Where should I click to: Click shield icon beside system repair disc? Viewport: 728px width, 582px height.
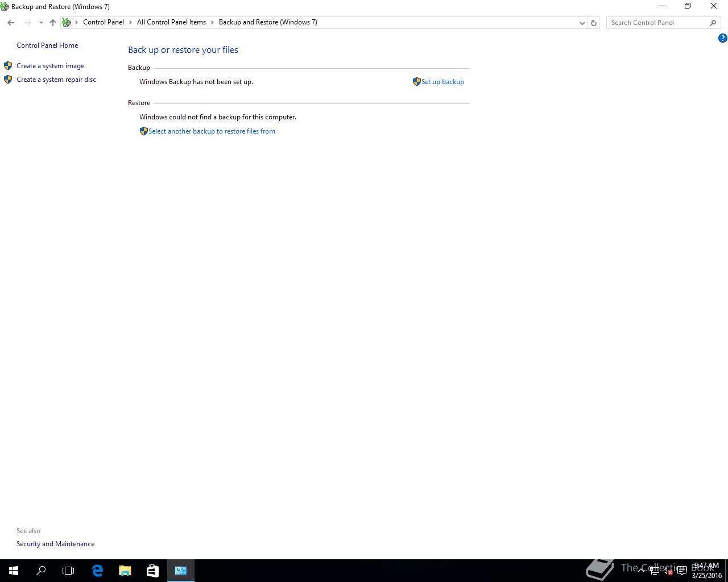(8, 80)
